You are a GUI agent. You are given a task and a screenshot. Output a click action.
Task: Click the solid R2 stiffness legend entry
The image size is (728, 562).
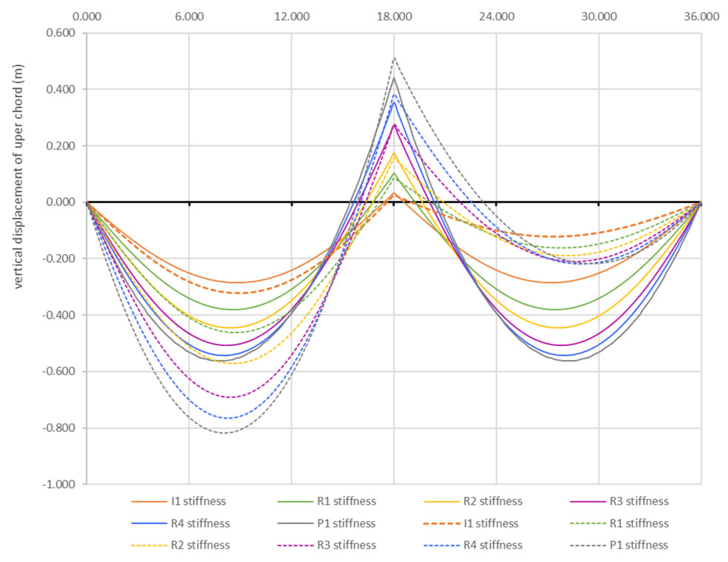pos(492,501)
